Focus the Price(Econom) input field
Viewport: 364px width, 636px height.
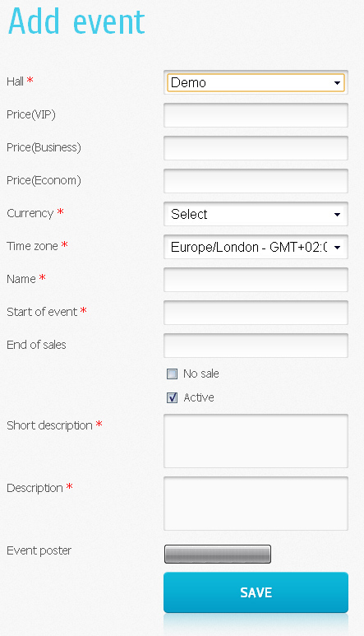point(256,181)
